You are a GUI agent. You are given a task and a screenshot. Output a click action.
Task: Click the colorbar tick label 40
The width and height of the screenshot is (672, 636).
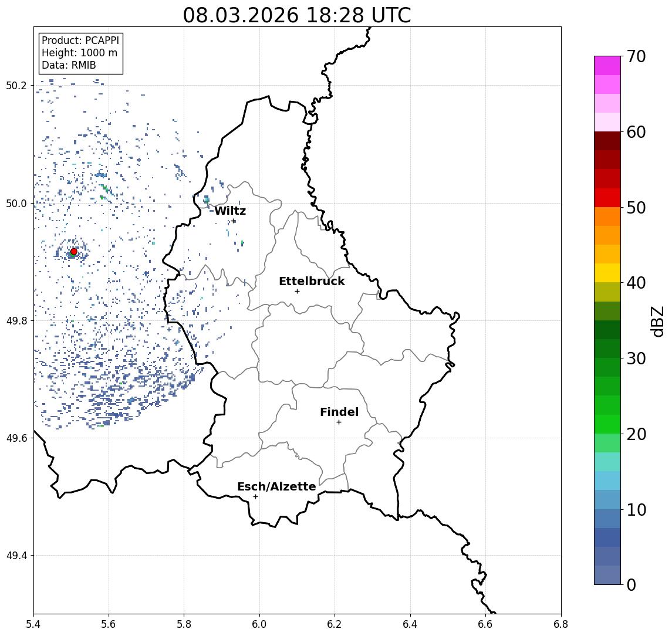pyautogui.click(x=636, y=283)
